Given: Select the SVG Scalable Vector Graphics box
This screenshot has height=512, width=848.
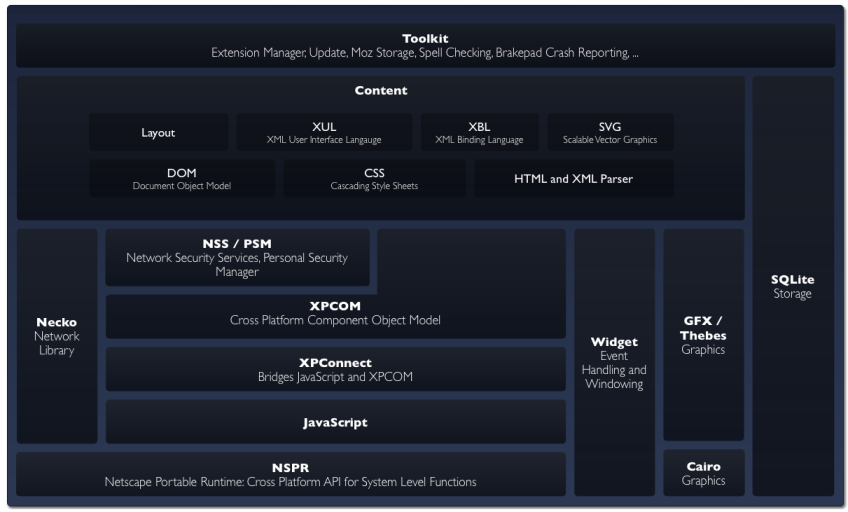Looking at the screenshot, I should tap(610, 132).
